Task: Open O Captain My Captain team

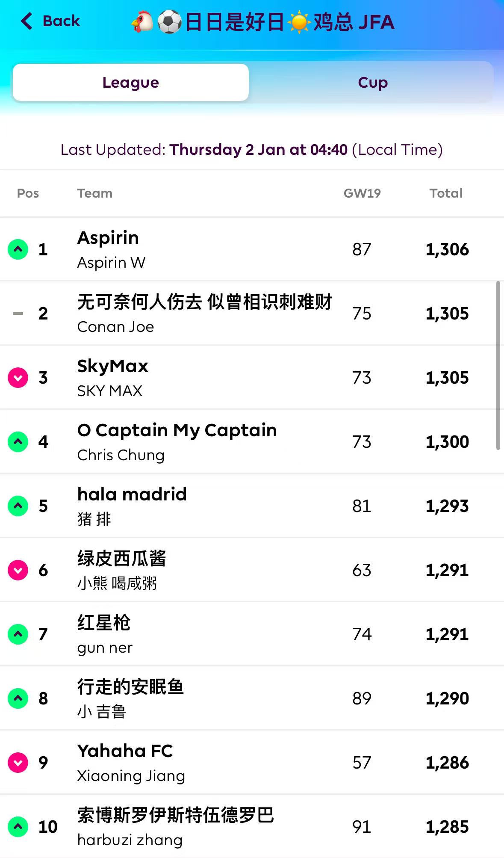Action: pos(177,430)
